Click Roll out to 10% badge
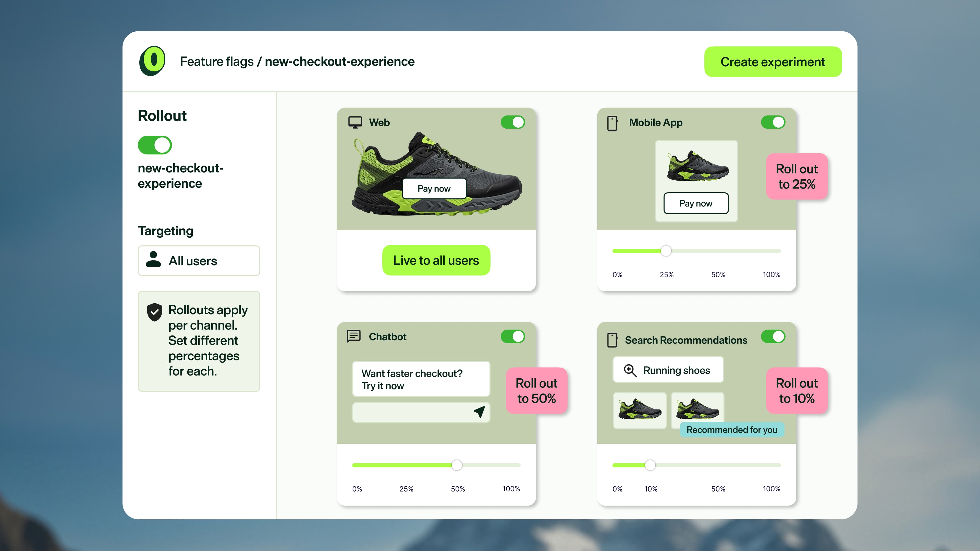 point(797,391)
